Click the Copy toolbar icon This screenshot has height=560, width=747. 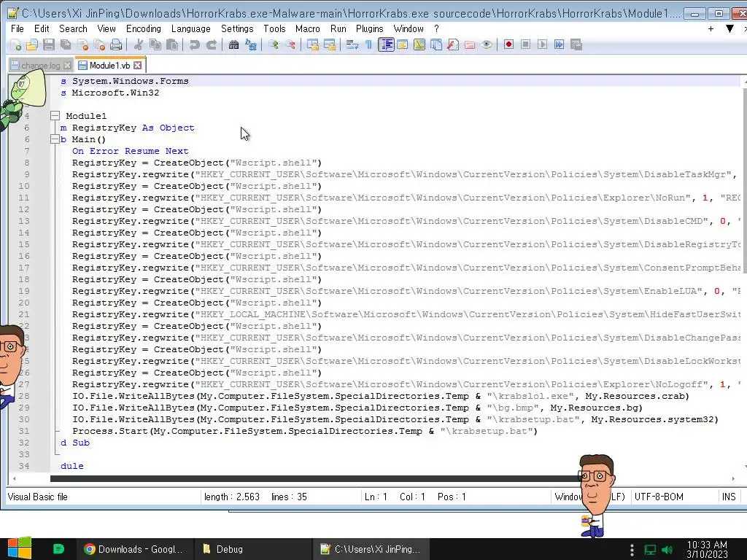pos(155,44)
